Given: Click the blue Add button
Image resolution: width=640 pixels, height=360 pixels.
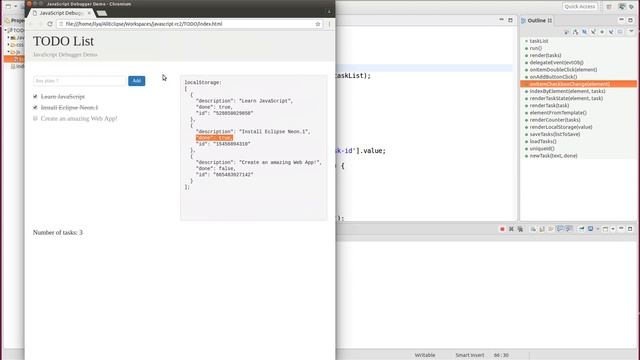Looking at the screenshot, I should [x=136, y=81].
